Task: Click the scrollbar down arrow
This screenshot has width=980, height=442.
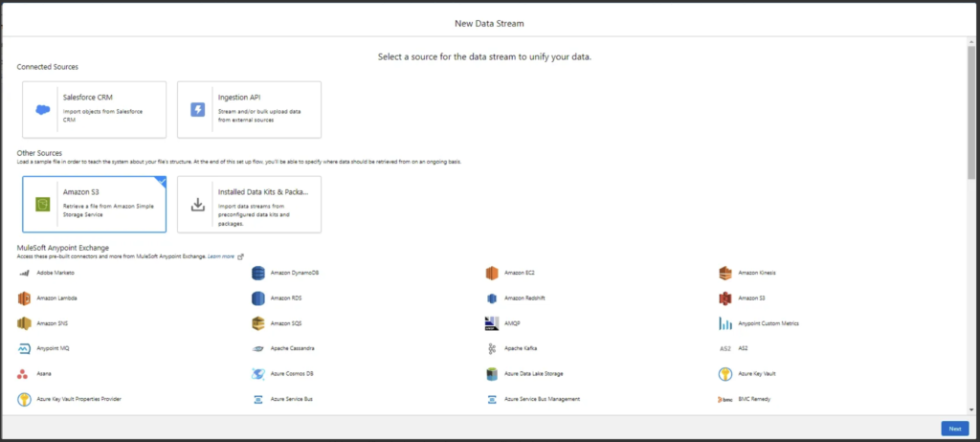Action: pos(971,409)
